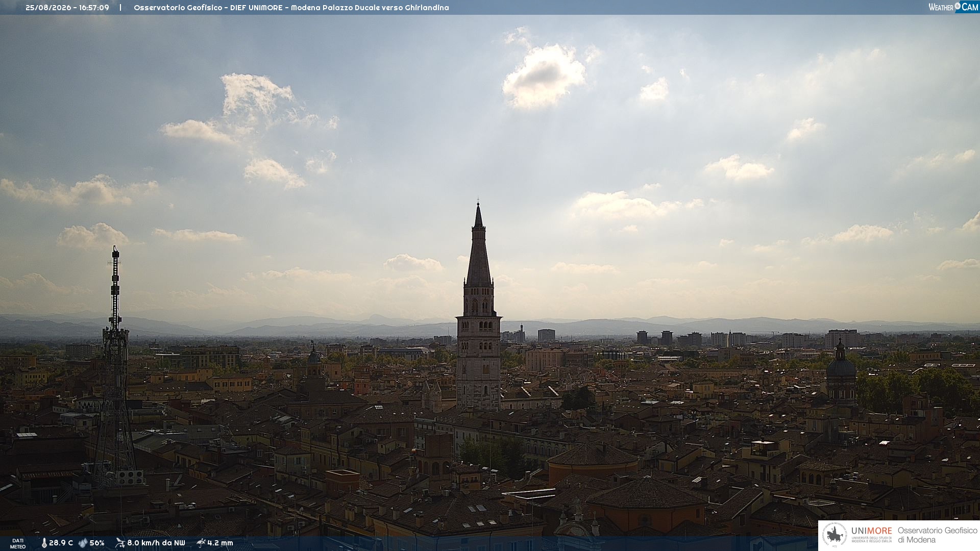Open the DATI METEO label
The width and height of the screenshot is (980, 551).
[18, 544]
